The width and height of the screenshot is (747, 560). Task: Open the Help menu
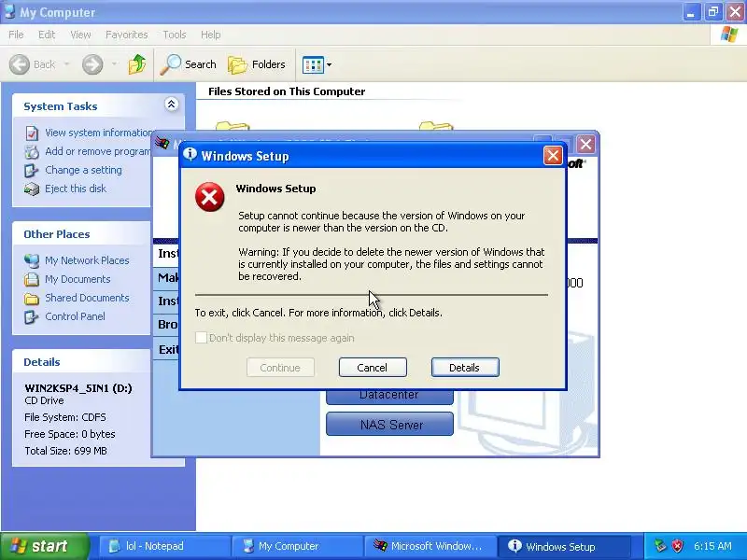[x=211, y=35]
